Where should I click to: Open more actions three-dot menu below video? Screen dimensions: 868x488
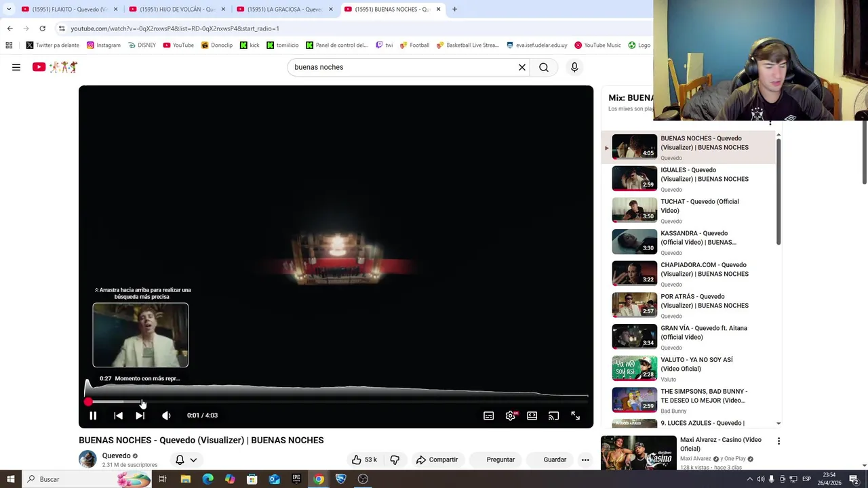(585, 460)
